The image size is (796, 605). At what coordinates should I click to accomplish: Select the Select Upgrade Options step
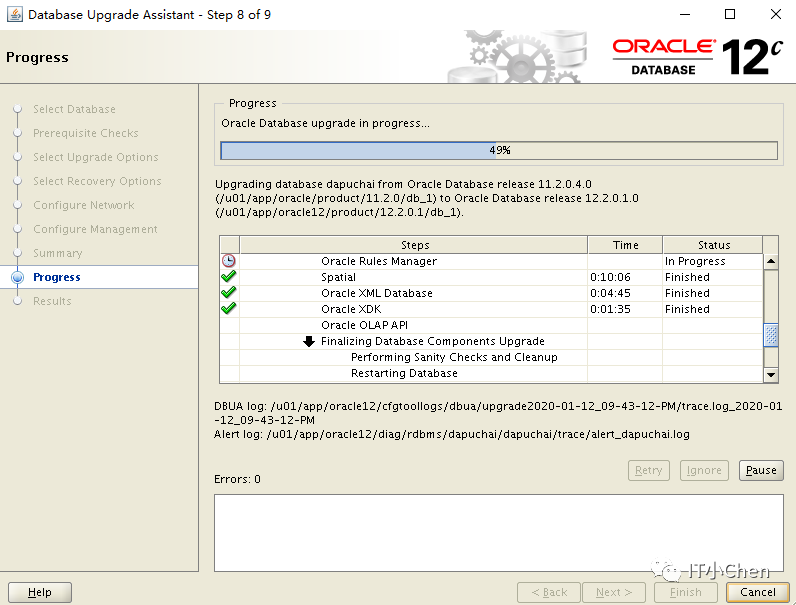tap(95, 157)
